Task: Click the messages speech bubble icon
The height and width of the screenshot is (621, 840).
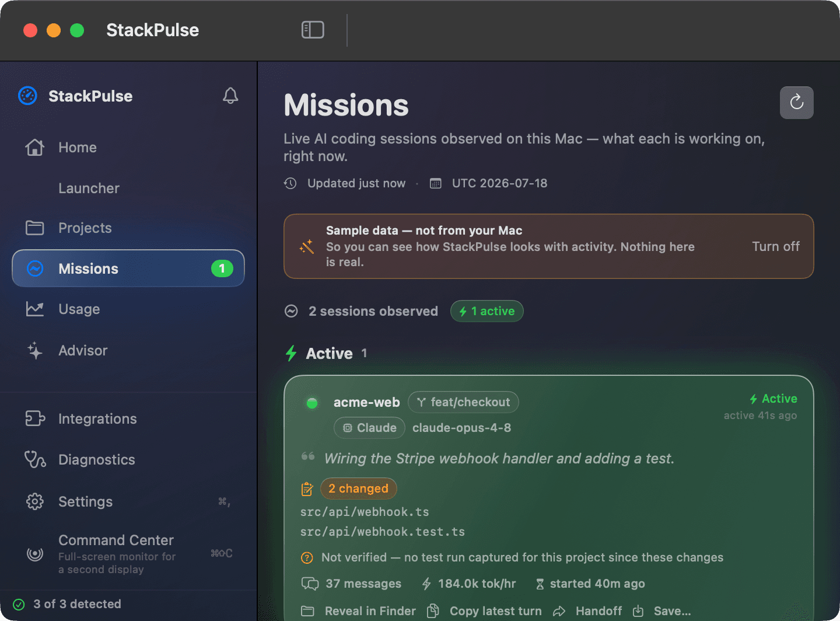Action: pos(310,584)
